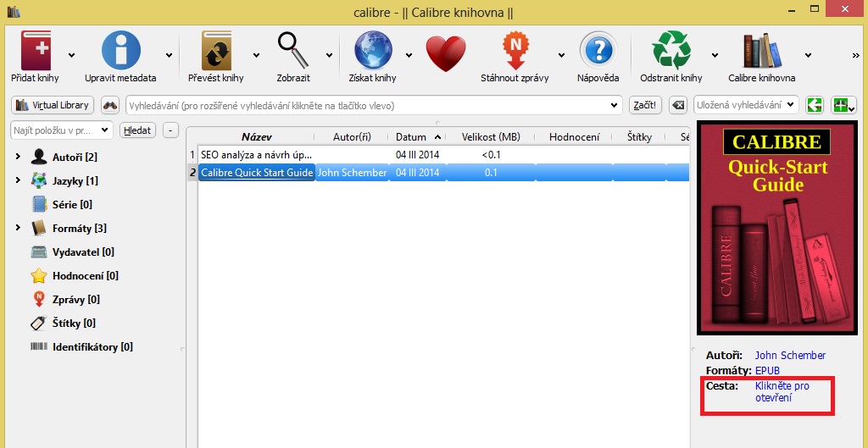Open dropdown arrow next to Odstranit knihy

[715, 55]
